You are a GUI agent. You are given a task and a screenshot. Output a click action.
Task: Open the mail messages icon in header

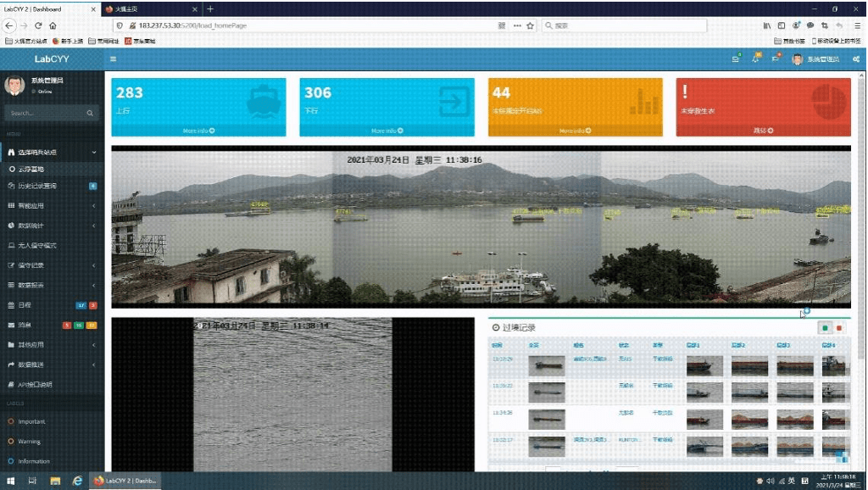point(736,59)
